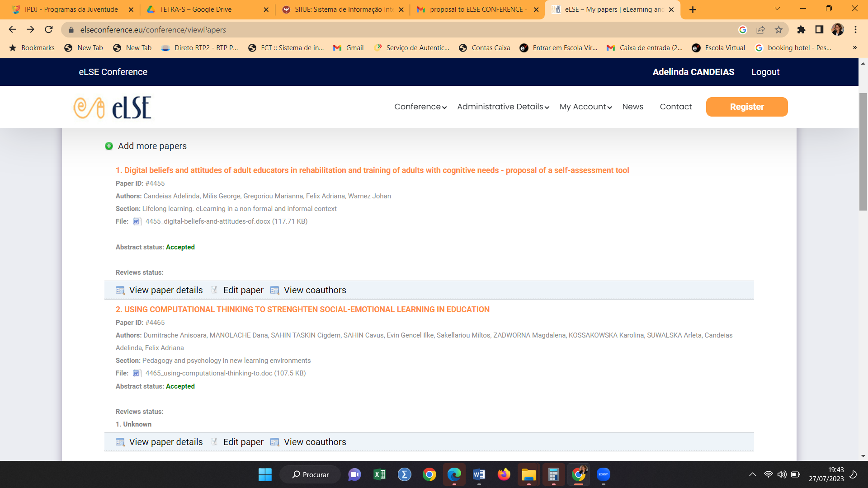Expand the Conference dropdown menu

pyautogui.click(x=420, y=107)
